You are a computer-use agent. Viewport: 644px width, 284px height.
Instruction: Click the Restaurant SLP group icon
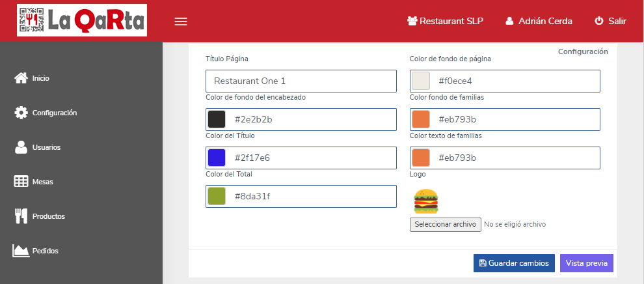click(x=412, y=21)
